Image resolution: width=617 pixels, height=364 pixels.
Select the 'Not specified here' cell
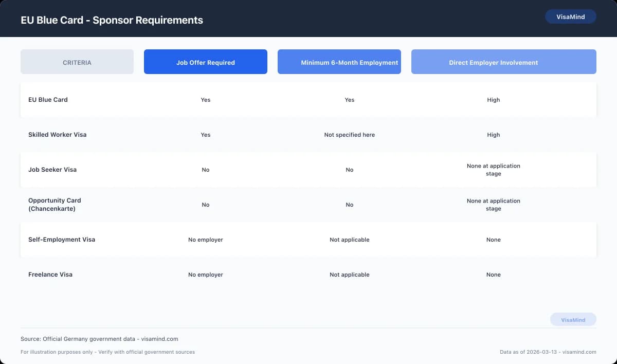(x=349, y=135)
